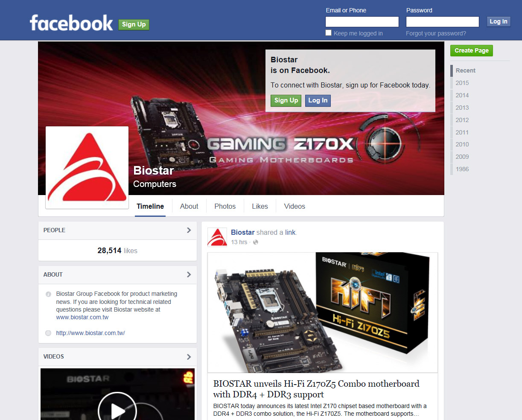Focus the Email or Phone field
This screenshot has width=522, height=420.
(362, 22)
